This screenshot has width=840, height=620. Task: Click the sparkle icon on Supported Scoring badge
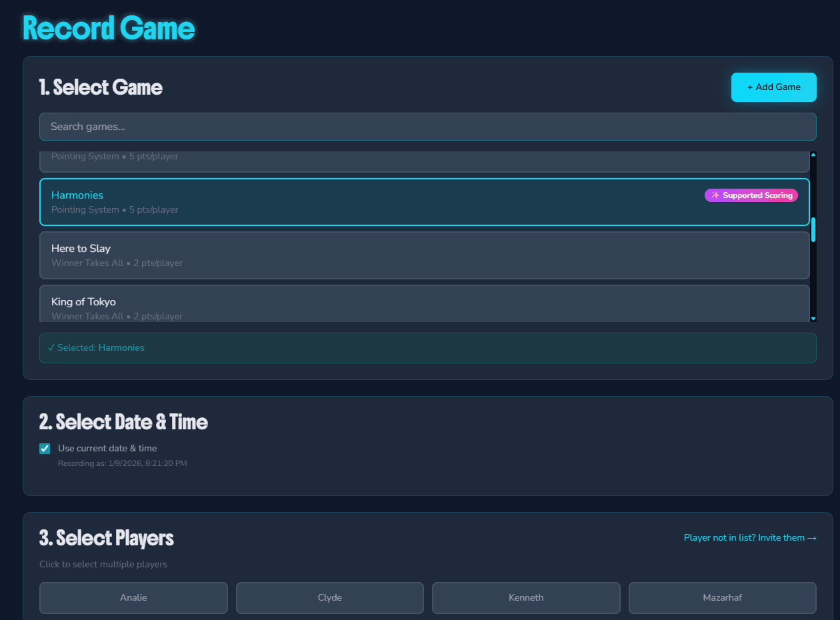[x=715, y=195]
